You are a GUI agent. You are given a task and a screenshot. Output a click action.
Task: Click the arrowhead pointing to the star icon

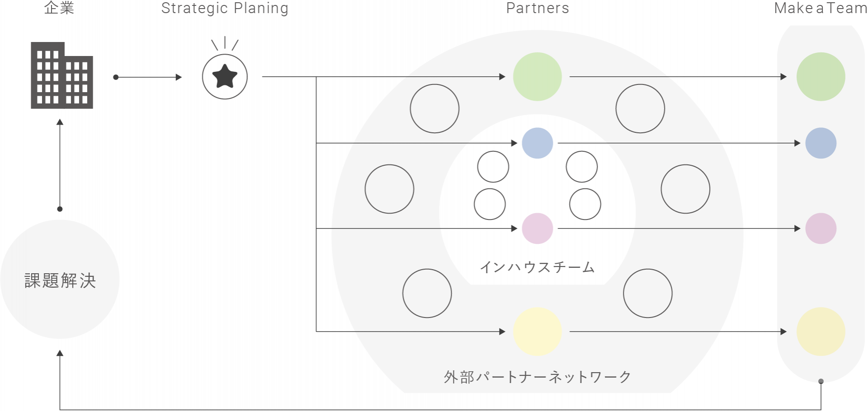click(179, 77)
